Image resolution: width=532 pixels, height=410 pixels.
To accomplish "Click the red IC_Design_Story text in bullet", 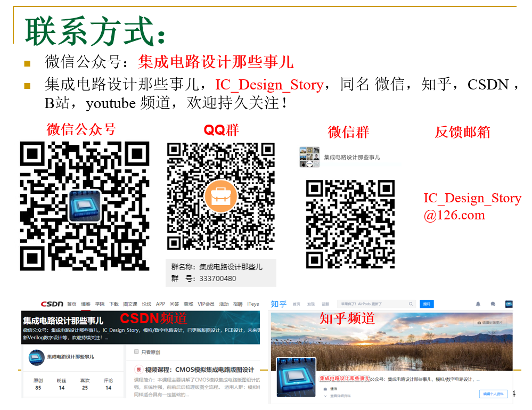I will point(269,85).
